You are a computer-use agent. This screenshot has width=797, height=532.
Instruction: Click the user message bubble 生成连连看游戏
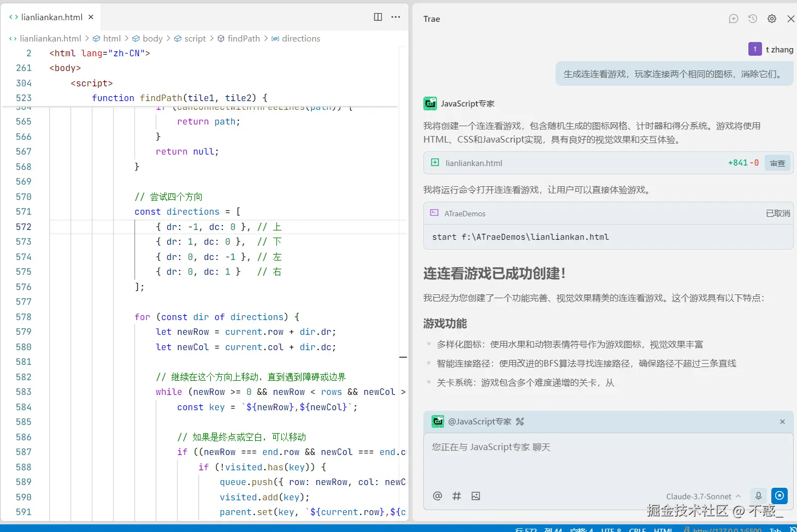[674, 74]
